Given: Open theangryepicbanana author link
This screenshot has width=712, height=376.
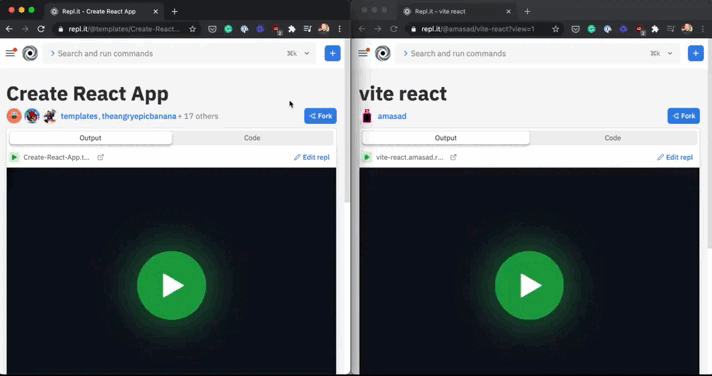Looking at the screenshot, I should (139, 116).
